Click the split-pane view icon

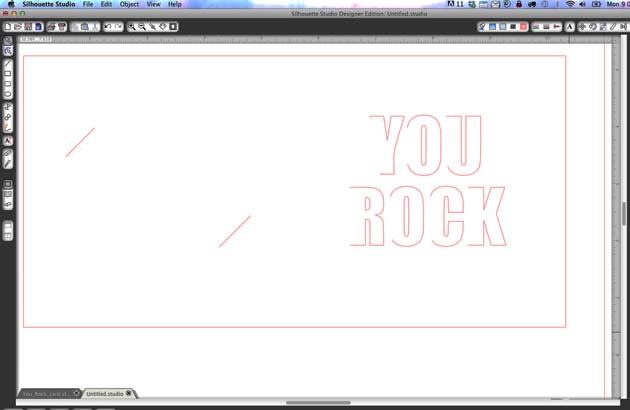click(8, 236)
